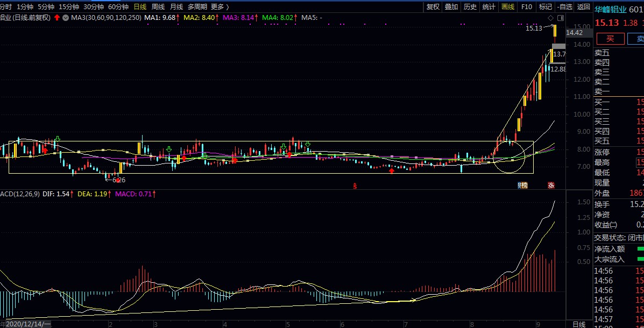Image resolution: width=644 pixels, height=328 pixels.
Task: Click the red 涨 marker on the timeline
Action: (551, 186)
